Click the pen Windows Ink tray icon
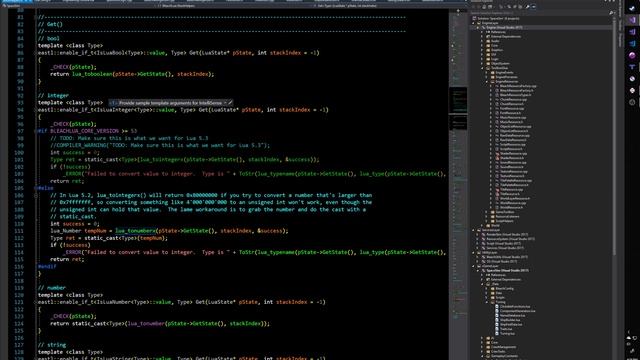Screen dimensions: 640x360 coord(632,351)
